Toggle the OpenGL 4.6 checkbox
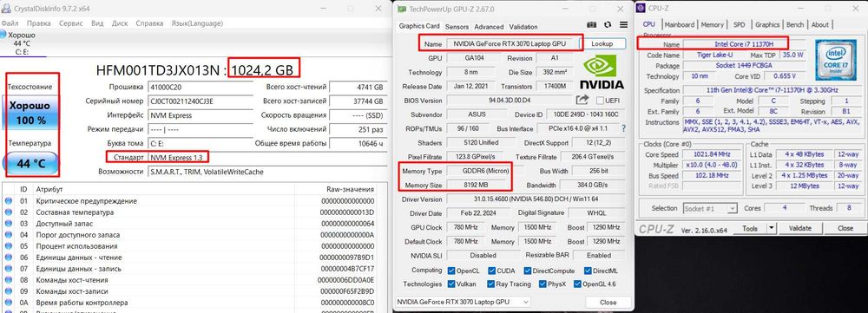 click(577, 284)
